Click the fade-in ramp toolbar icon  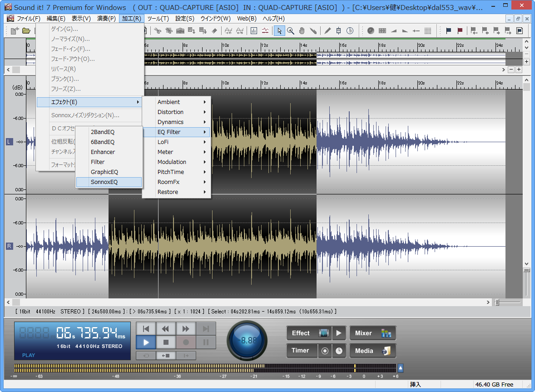(x=394, y=31)
